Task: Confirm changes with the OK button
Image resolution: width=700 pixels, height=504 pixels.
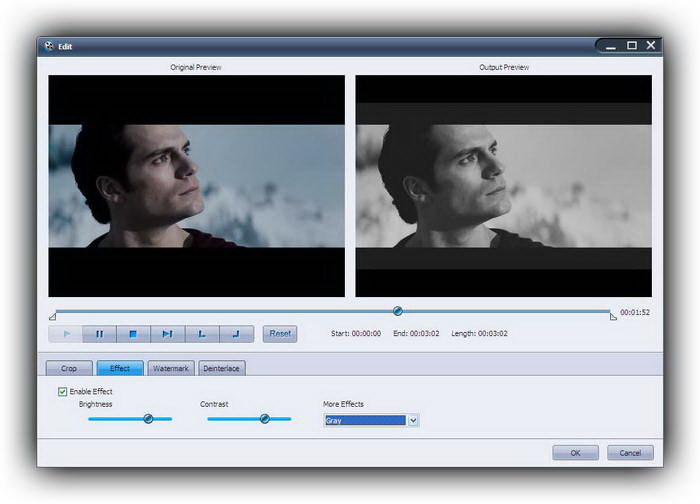Action: pos(575,453)
